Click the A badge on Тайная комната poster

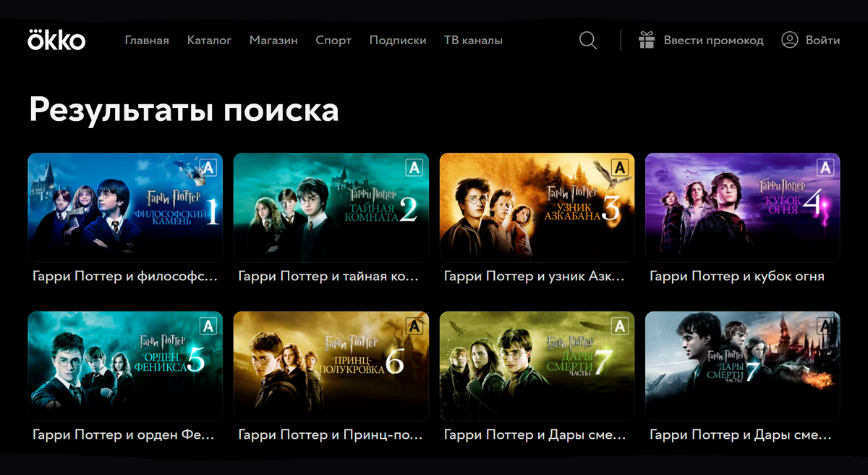[x=414, y=167]
